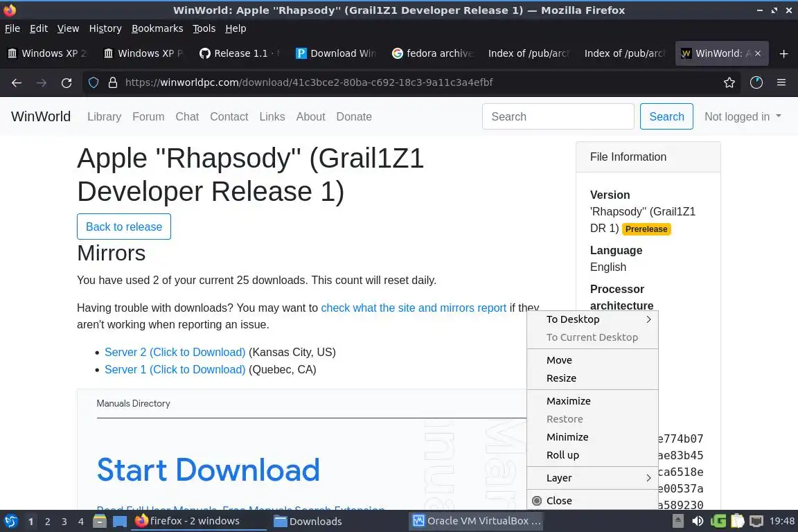The width and height of the screenshot is (798, 532).
Task: Click the firefox - 2 windows taskbar button
Action: click(199, 521)
